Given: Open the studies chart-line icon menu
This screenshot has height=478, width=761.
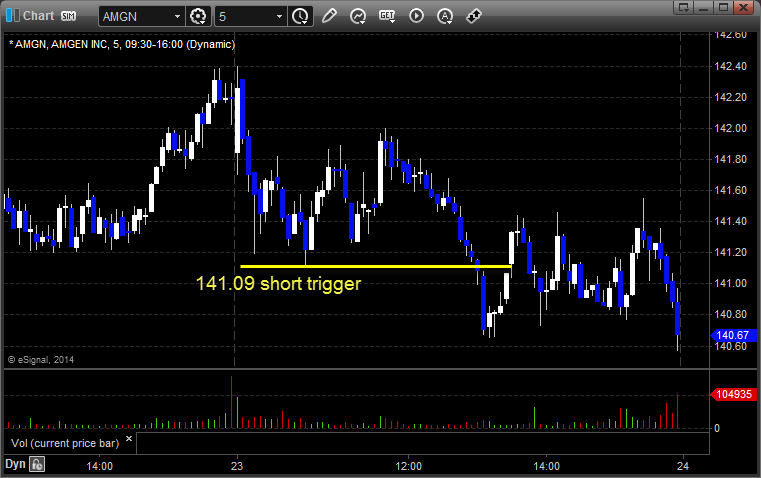Looking at the screenshot, I should [x=358, y=16].
